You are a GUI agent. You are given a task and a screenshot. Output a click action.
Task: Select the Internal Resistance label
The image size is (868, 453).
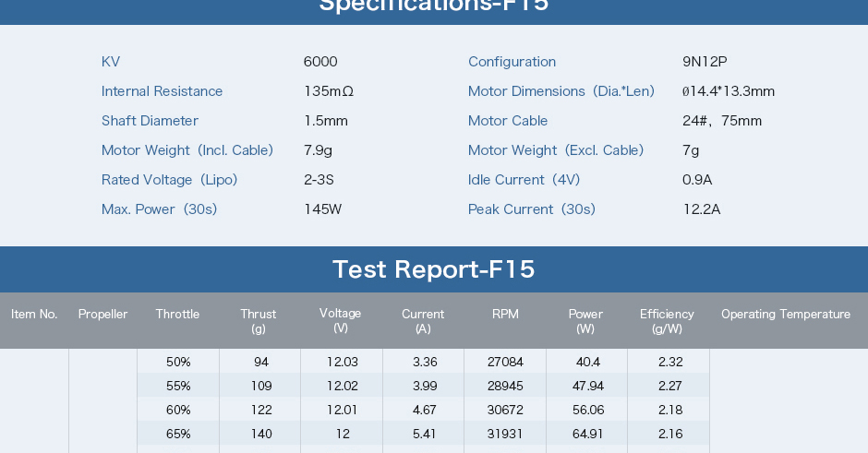coord(162,91)
